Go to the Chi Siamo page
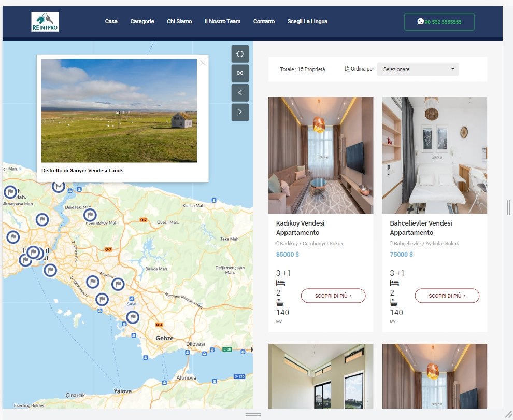This screenshot has height=420, width=513. 179,21
